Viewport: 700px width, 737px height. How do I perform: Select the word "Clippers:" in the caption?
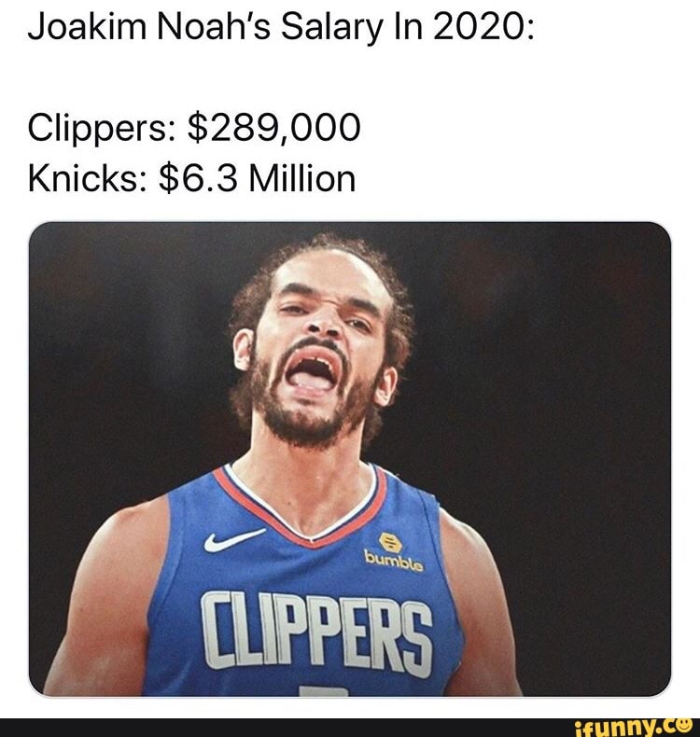point(101,129)
